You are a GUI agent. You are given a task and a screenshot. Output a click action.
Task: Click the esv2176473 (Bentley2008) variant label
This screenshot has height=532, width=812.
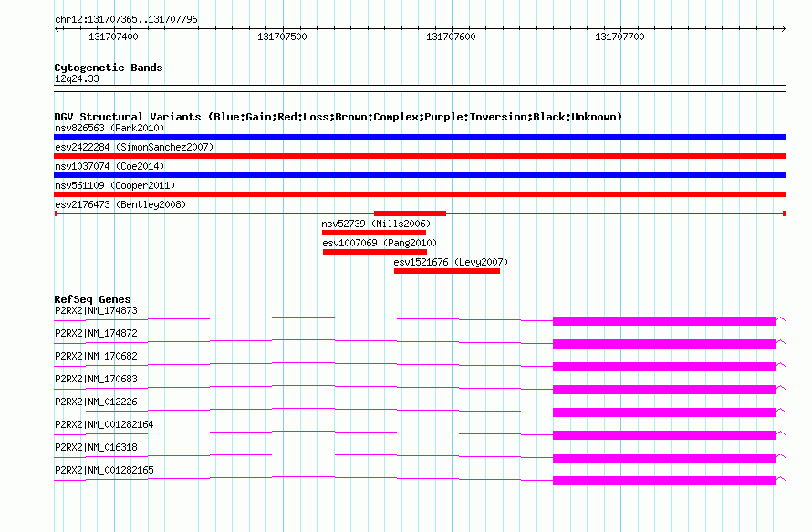point(120,204)
